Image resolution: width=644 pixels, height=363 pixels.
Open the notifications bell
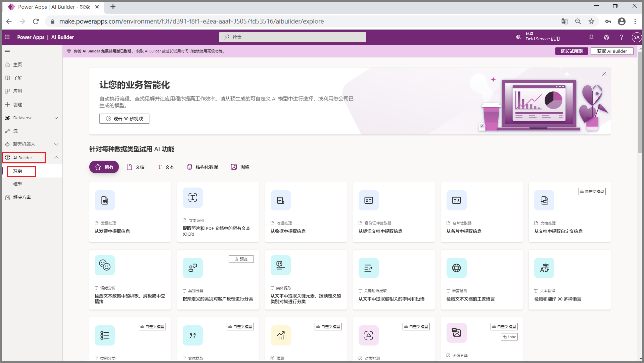(x=591, y=37)
